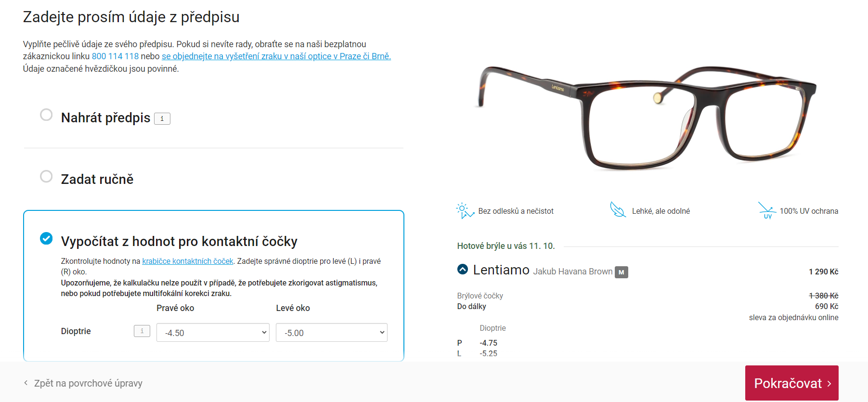This screenshot has height=402, width=868.
Task: Call customer line 800 114 118 link
Action: click(x=115, y=56)
